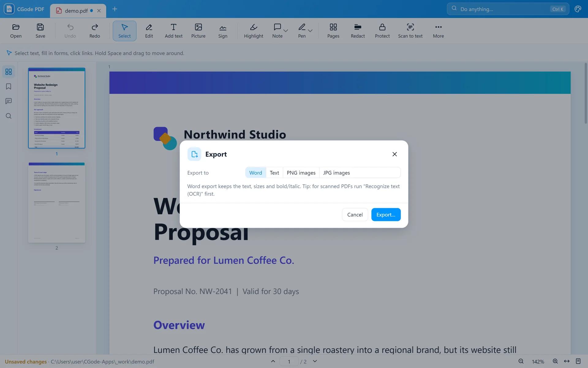
Task: Fit page to width
Action: pyautogui.click(x=567, y=361)
